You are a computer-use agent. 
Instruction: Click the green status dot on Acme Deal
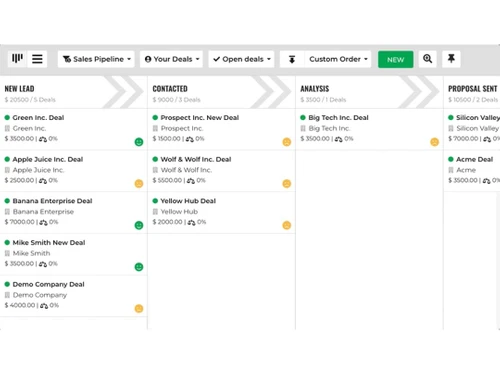[451, 159]
